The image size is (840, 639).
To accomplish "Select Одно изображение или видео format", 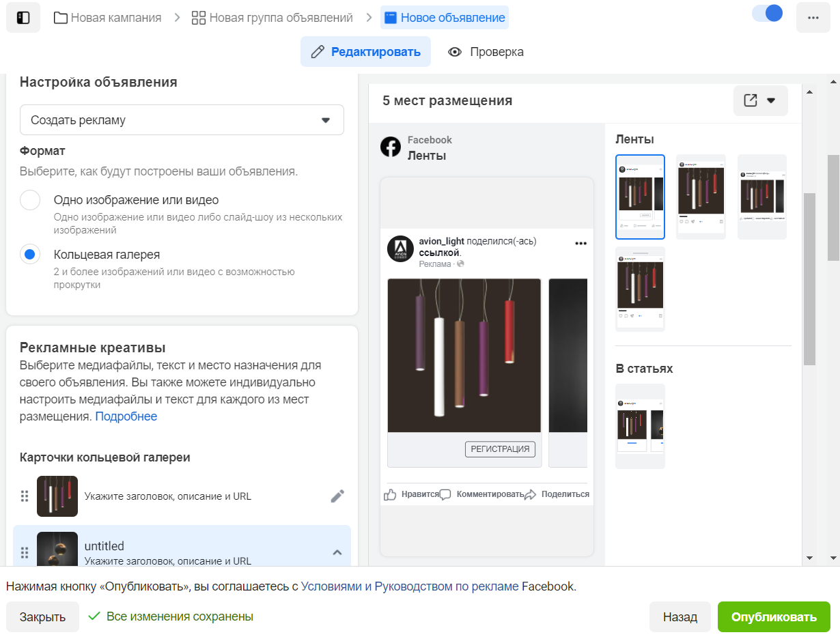I will pyautogui.click(x=30, y=201).
